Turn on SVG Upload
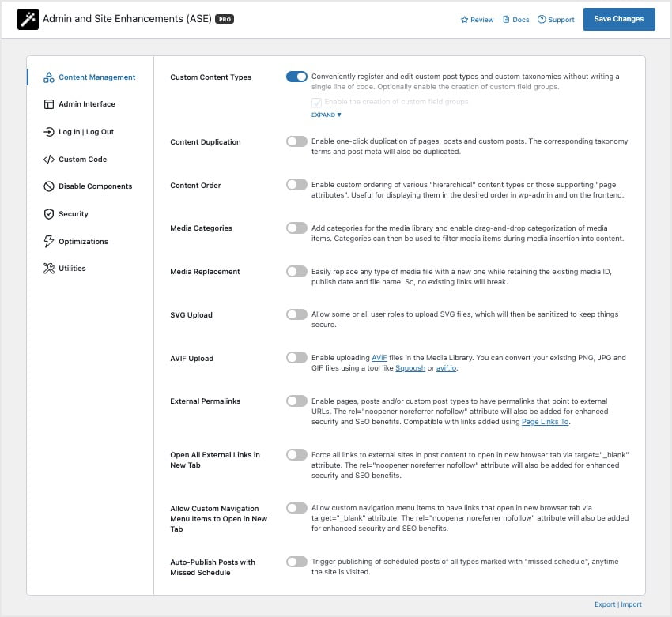 click(296, 314)
